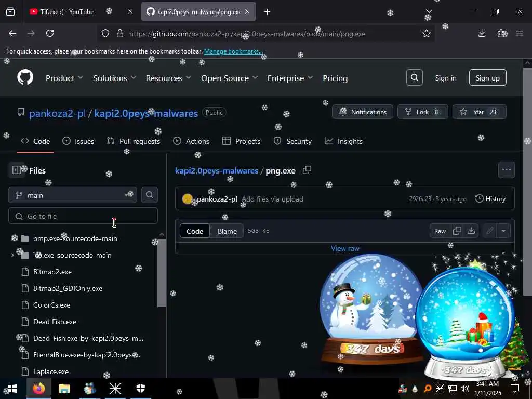Copy raw file contents icon
Image resolution: width=532 pixels, height=399 pixels.
click(457, 231)
